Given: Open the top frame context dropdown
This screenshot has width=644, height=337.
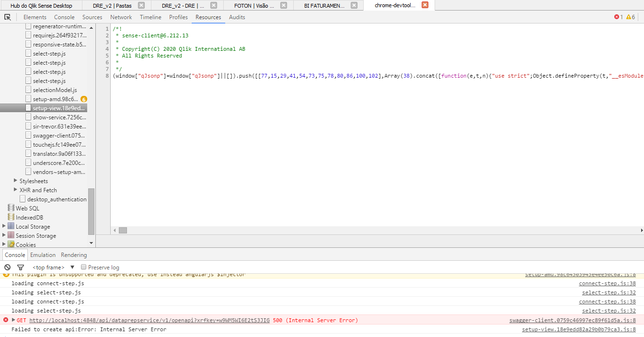Looking at the screenshot, I should [x=48, y=267].
